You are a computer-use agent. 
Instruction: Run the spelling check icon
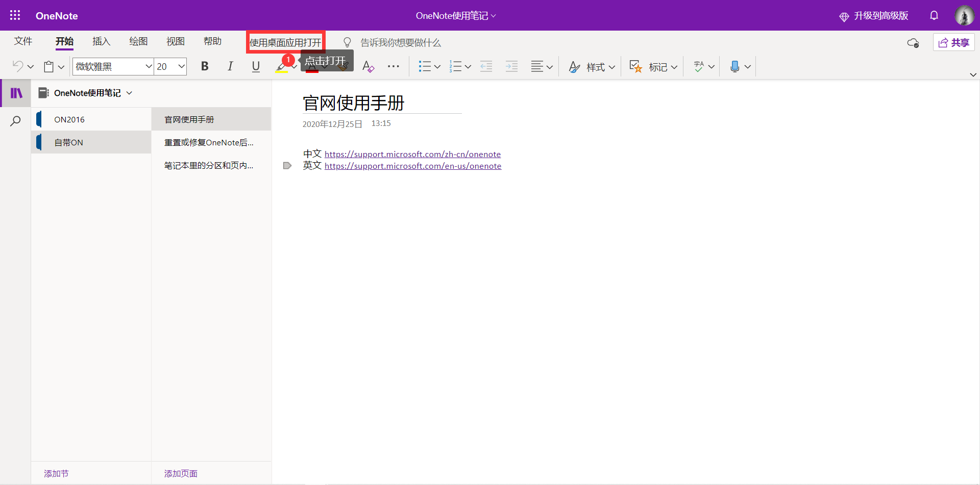(x=699, y=66)
